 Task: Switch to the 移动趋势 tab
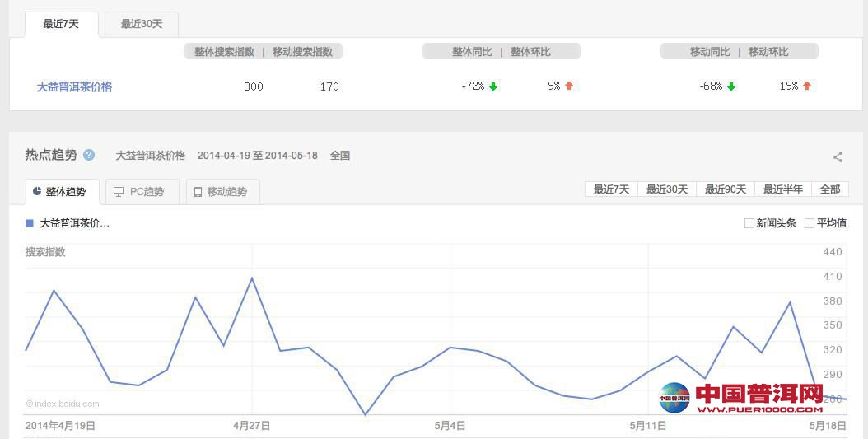click(223, 192)
